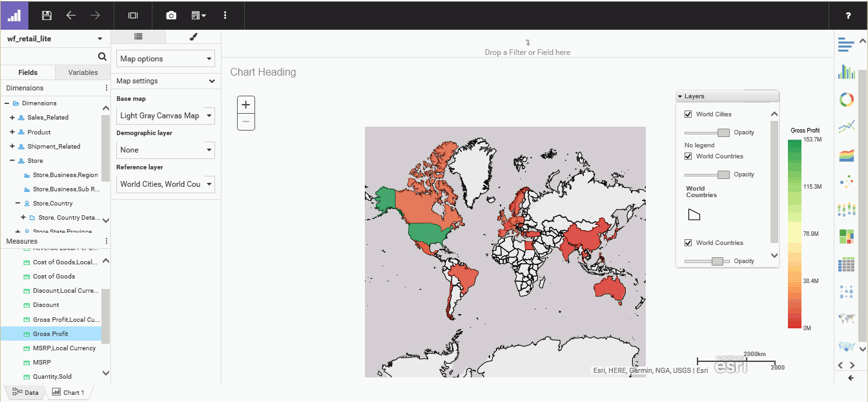Collapse chart picker with the back arrow
The height and width of the screenshot is (402, 868).
(x=851, y=378)
